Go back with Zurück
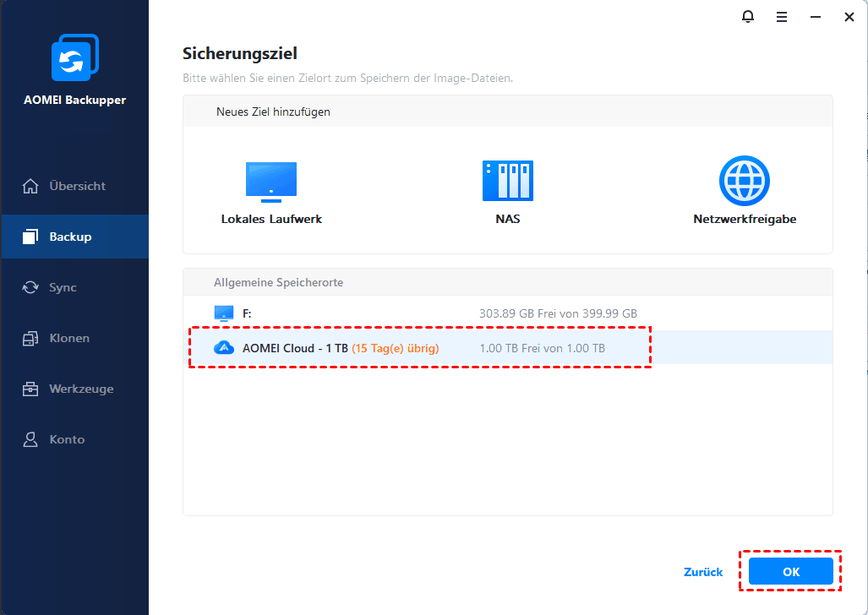 tap(703, 572)
